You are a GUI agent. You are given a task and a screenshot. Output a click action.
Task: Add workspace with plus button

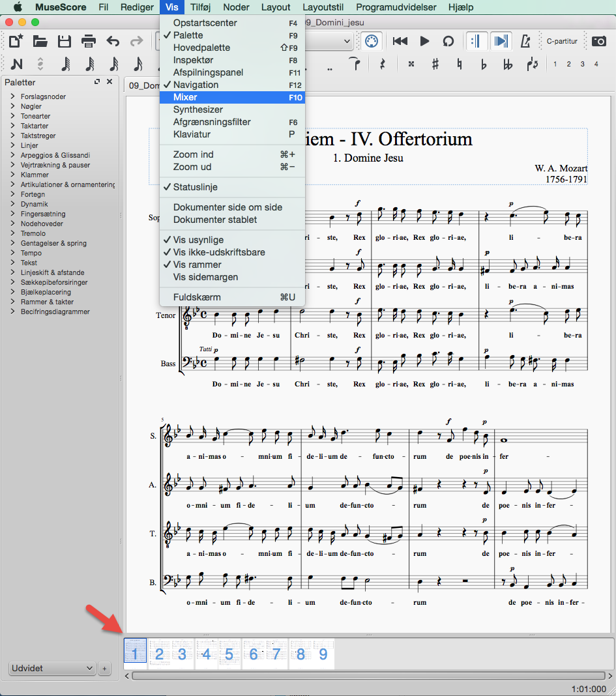[104, 668]
